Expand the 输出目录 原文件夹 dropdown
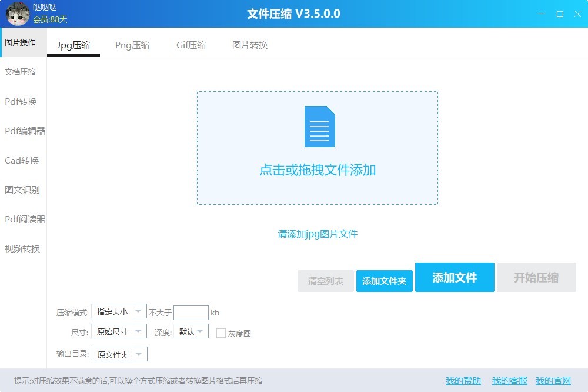 pyautogui.click(x=119, y=354)
